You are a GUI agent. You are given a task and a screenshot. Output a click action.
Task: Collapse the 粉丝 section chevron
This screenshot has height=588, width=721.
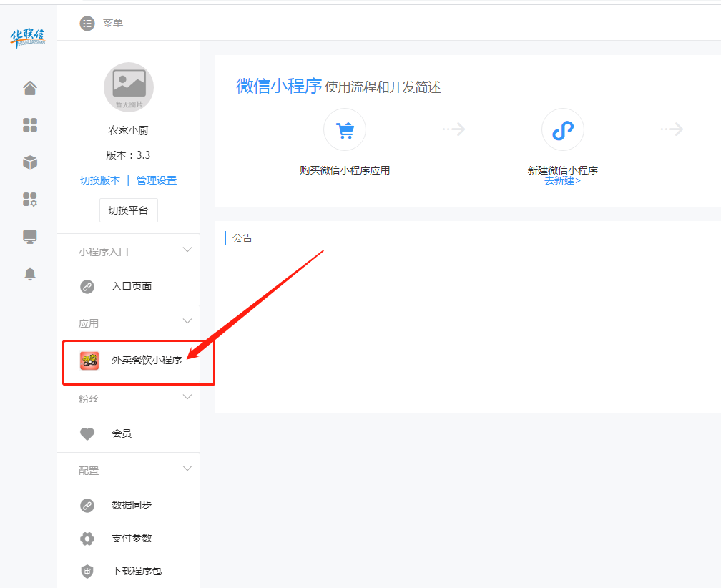(x=187, y=397)
